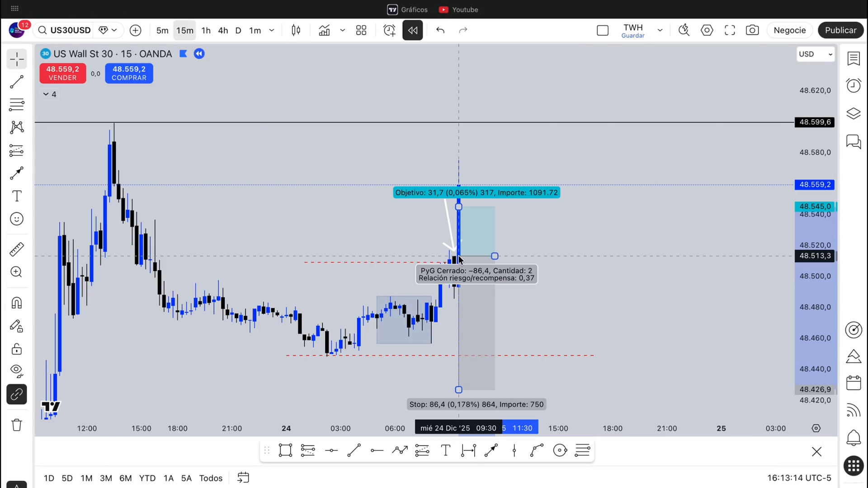The width and height of the screenshot is (868, 488).
Task: Open the Fibonacci tools in left sidebar
Action: tap(17, 105)
